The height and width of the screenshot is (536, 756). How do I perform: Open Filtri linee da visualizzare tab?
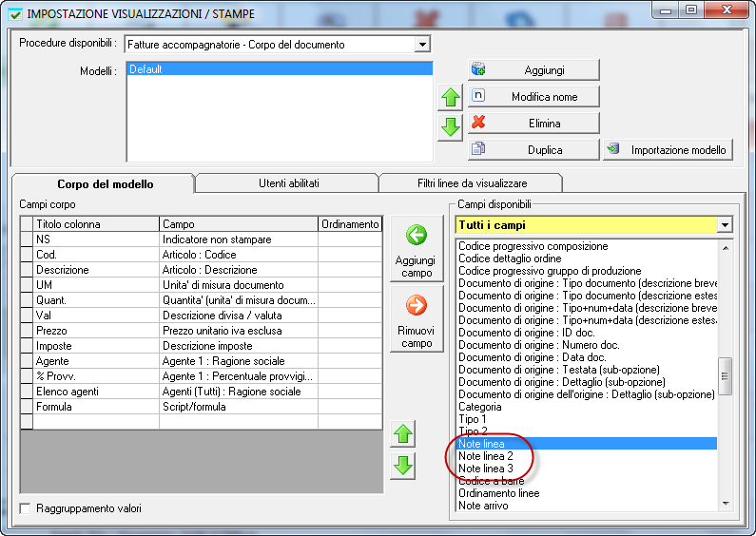pos(472,183)
